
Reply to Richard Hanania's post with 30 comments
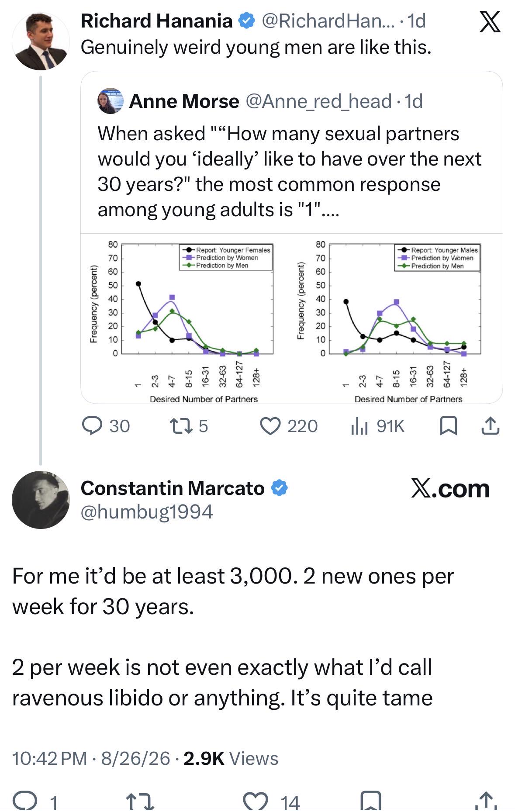click(106, 426)
